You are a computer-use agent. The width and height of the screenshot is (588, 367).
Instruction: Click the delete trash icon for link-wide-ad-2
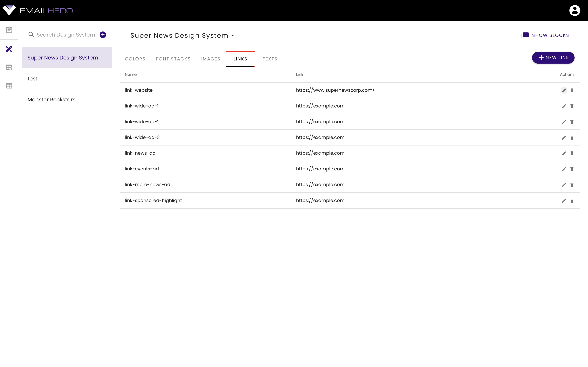click(572, 122)
